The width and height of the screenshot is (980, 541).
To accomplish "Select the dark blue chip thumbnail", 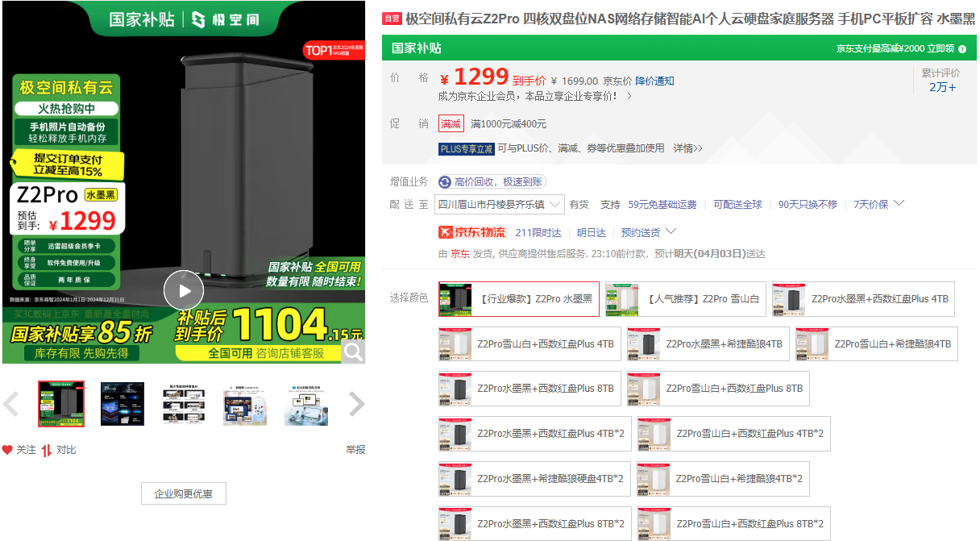I will pos(122,404).
